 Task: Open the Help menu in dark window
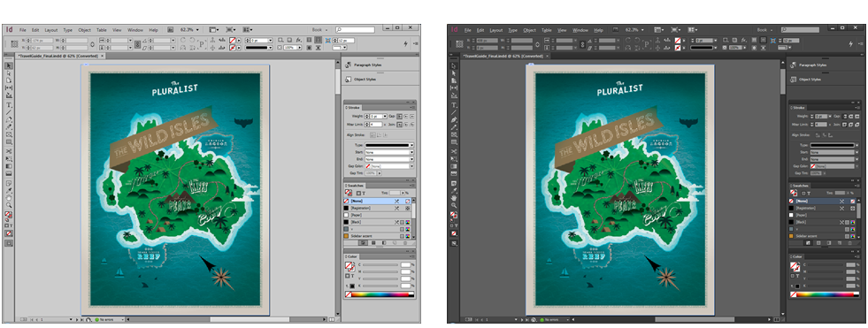coord(598,30)
